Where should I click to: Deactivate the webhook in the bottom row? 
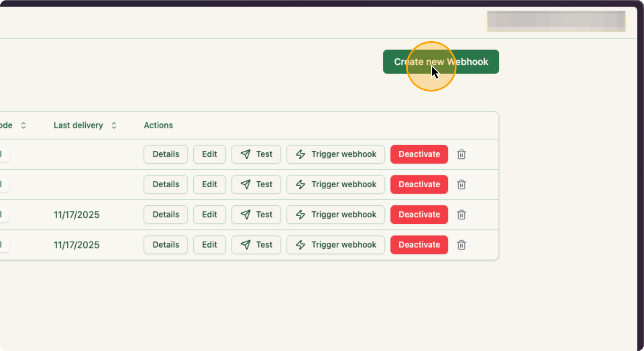click(x=419, y=245)
